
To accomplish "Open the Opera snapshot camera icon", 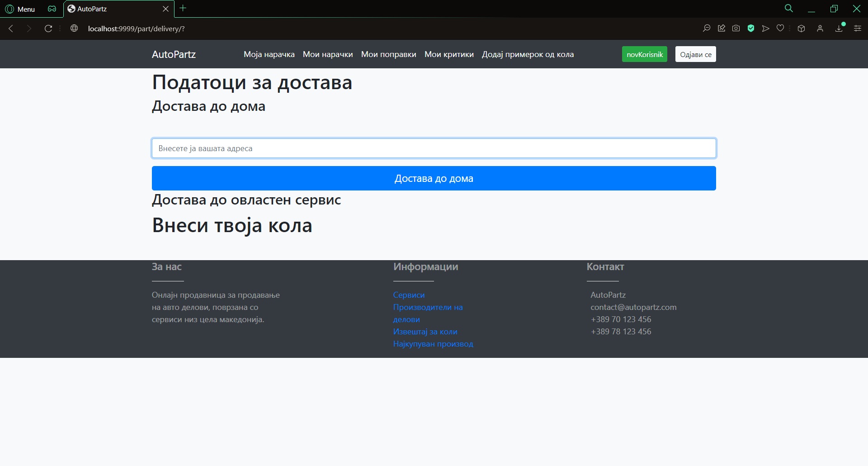I will [x=736, y=29].
